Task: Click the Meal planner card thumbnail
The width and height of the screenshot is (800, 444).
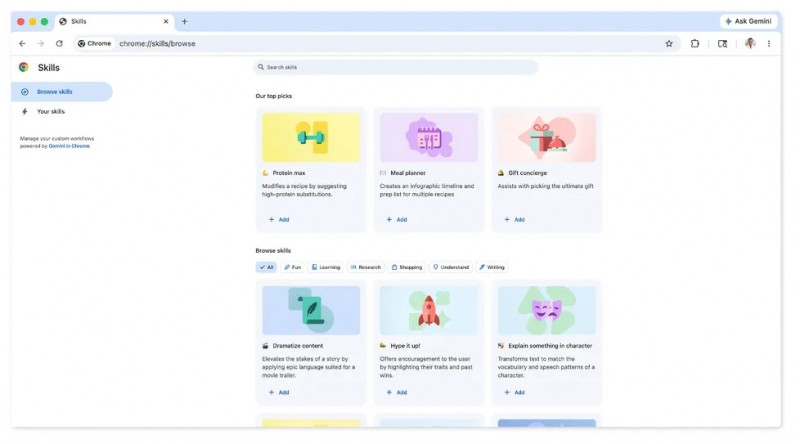Action: [x=429, y=138]
